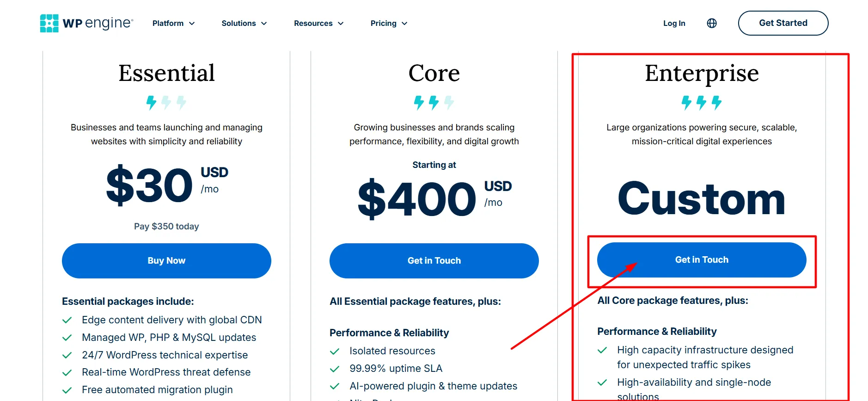
Task: Click checkmark beside High capacity infrastructure
Action: coord(602,350)
